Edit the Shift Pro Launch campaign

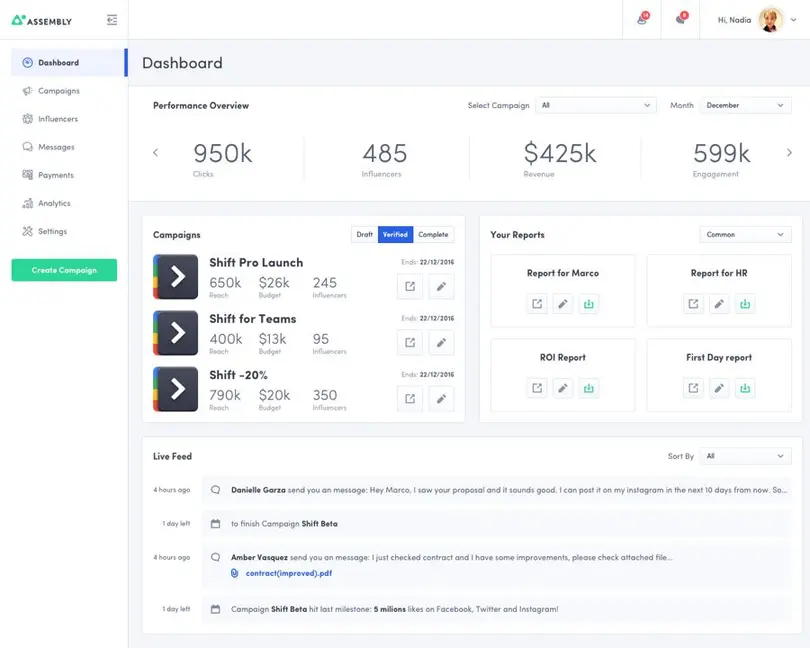440,286
